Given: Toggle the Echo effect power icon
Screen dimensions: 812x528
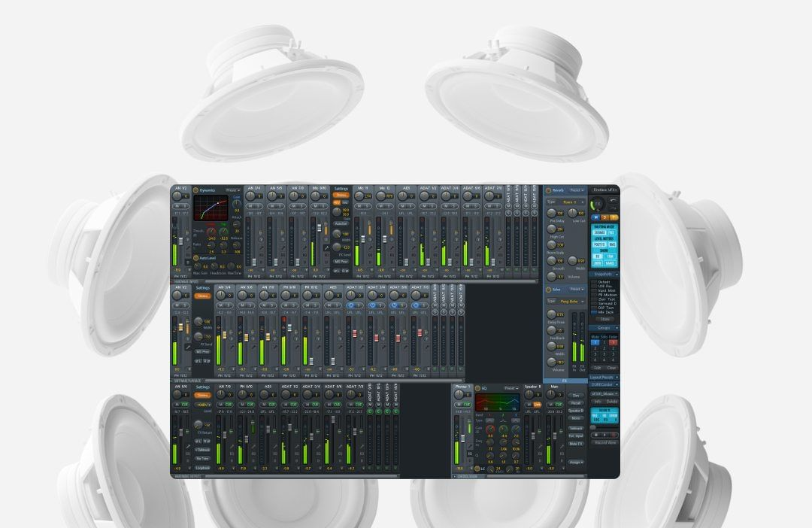Looking at the screenshot, I should click(x=548, y=289).
